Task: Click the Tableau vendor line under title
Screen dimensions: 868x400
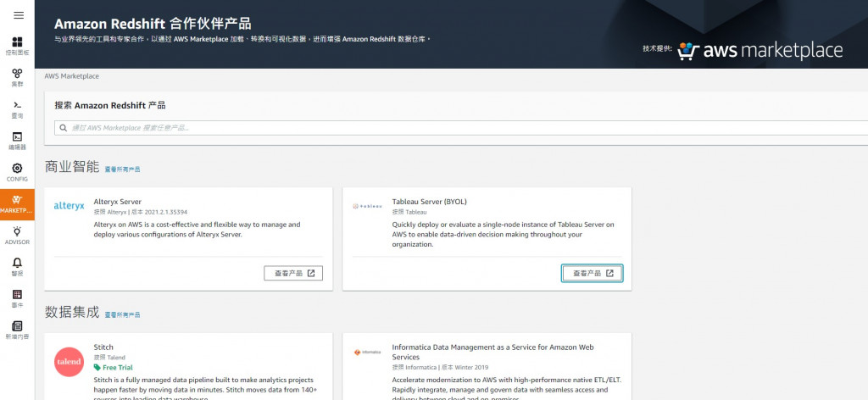Action: tap(409, 212)
